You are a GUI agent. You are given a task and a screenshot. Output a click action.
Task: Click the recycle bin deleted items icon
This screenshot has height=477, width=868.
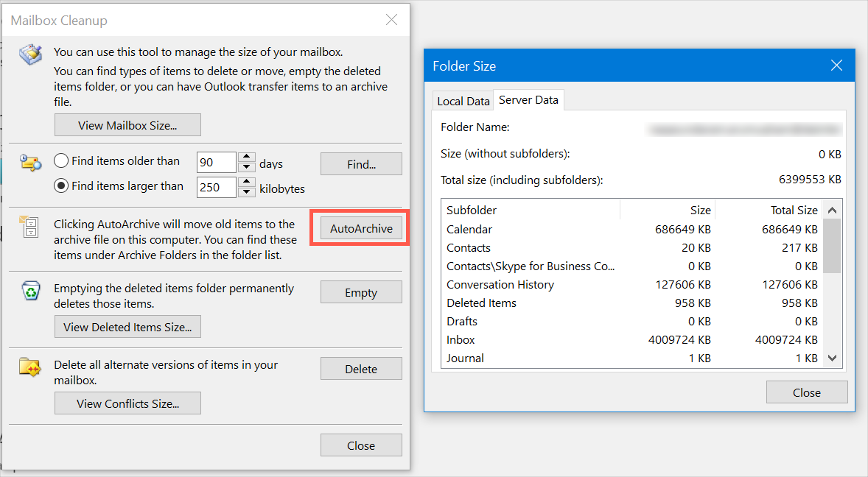[30, 291]
